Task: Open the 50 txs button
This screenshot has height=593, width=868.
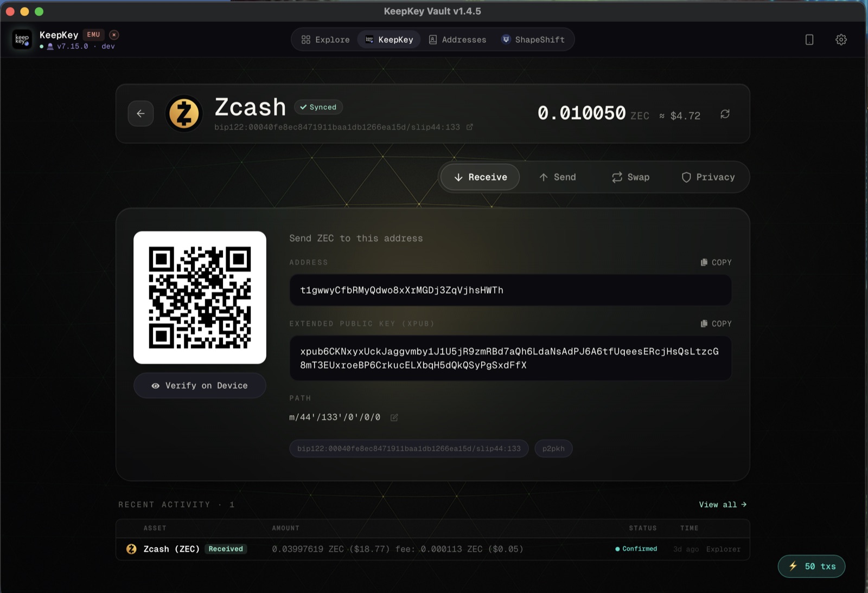Action: pos(812,566)
